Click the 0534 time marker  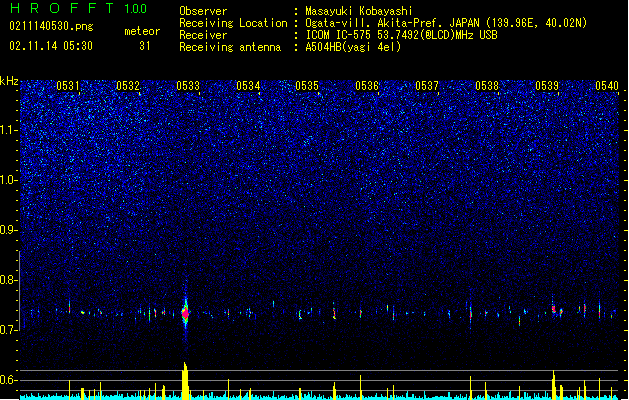(x=248, y=86)
